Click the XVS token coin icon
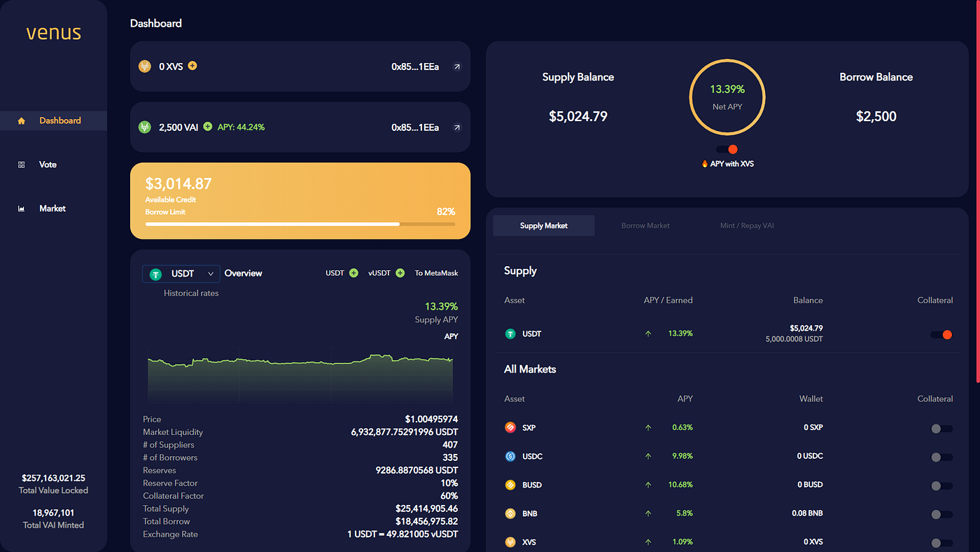 pyautogui.click(x=145, y=67)
